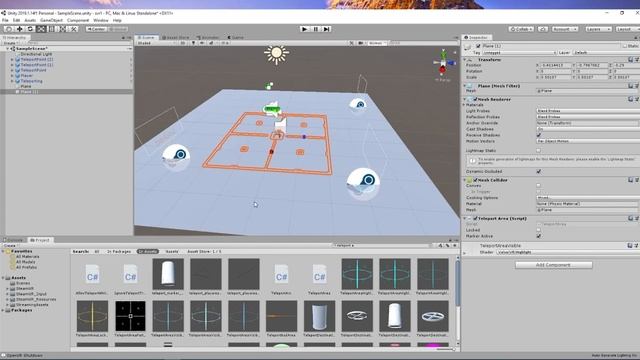
Task: Open the Window menu
Action: click(101, 20)
